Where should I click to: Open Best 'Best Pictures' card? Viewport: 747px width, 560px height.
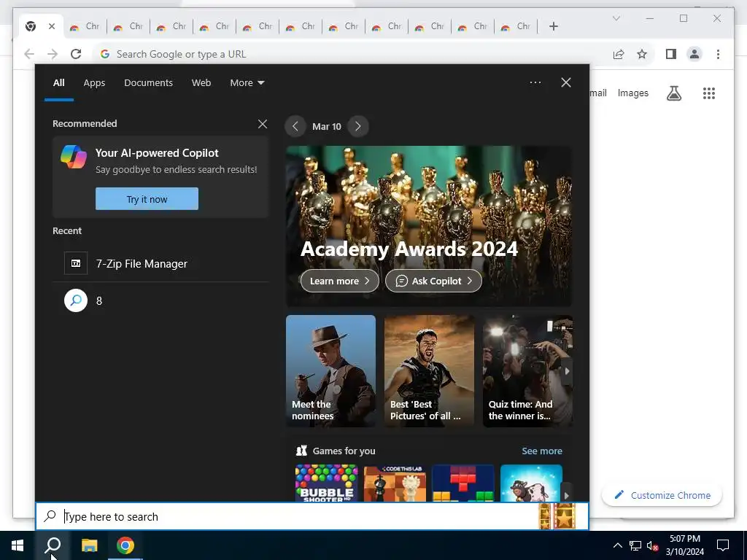pos(429,370)
